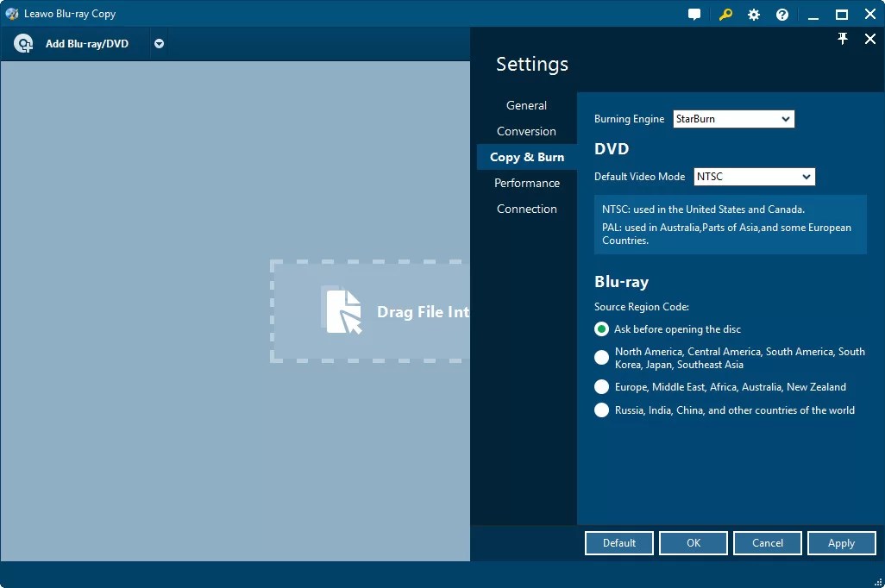This screenshot has height=588, width=885.
Task: Pin the Settings panel
Action: [x=843, y=39]
